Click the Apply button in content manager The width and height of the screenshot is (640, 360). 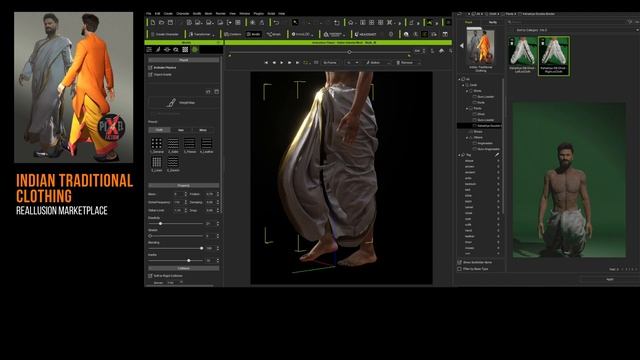pyautogui.click(x=610, y=279)
